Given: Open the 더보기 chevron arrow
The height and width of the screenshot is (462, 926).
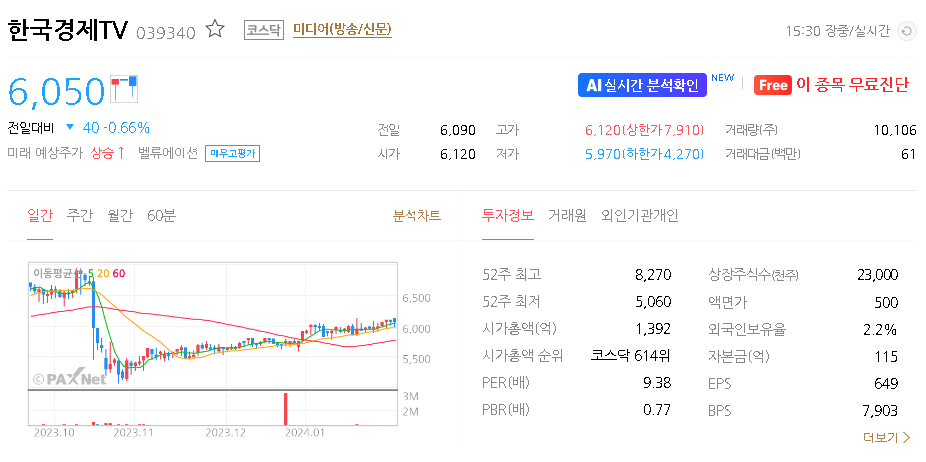Looking at the screenshot, I should click(907, 438).
